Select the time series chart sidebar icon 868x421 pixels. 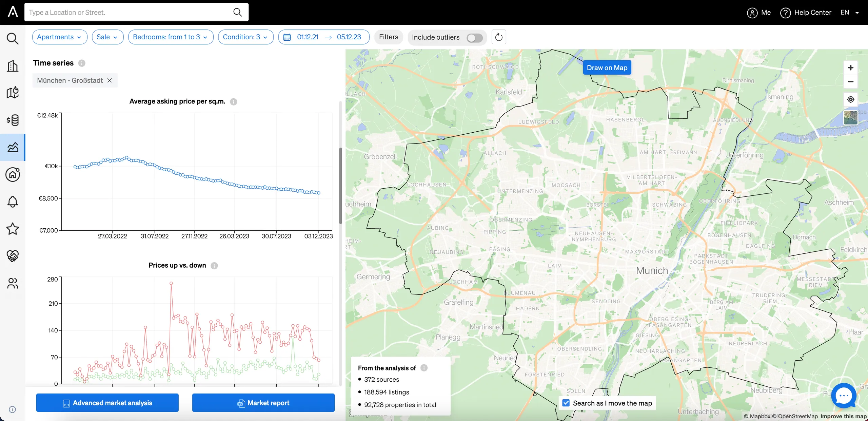pyautogui.click(x=13, y=147)
